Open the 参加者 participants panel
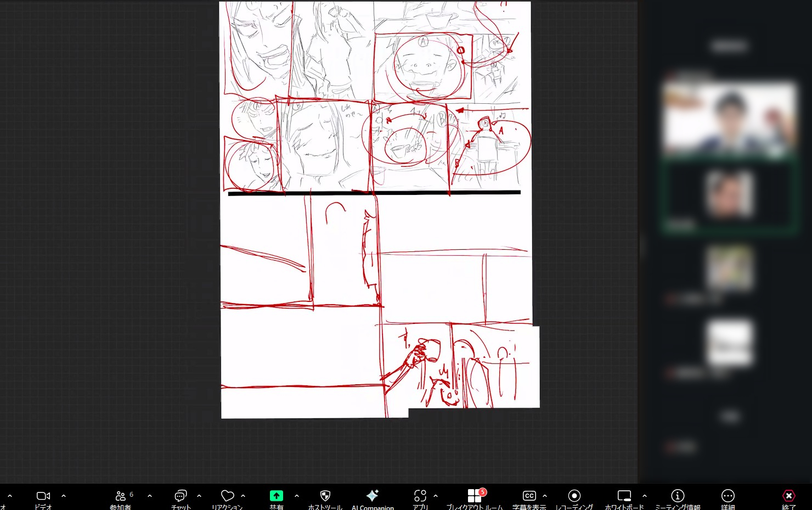 (x=121, y=496)
